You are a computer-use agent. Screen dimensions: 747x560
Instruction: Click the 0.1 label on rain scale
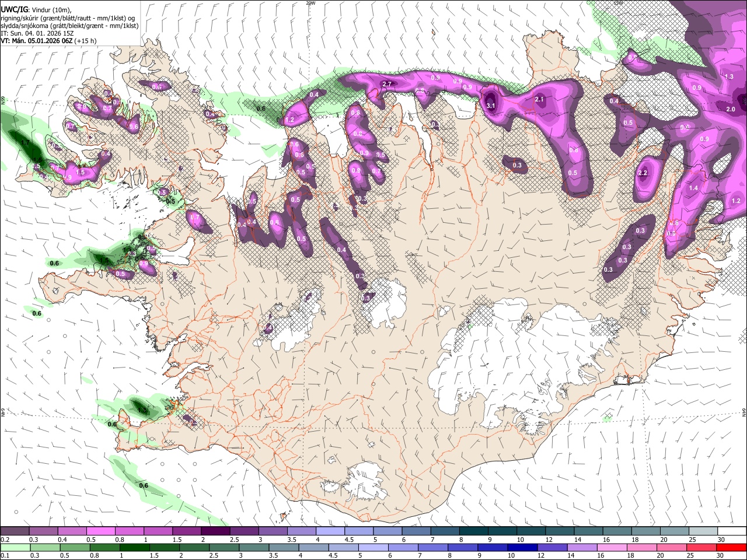click(x=5, y=556)
